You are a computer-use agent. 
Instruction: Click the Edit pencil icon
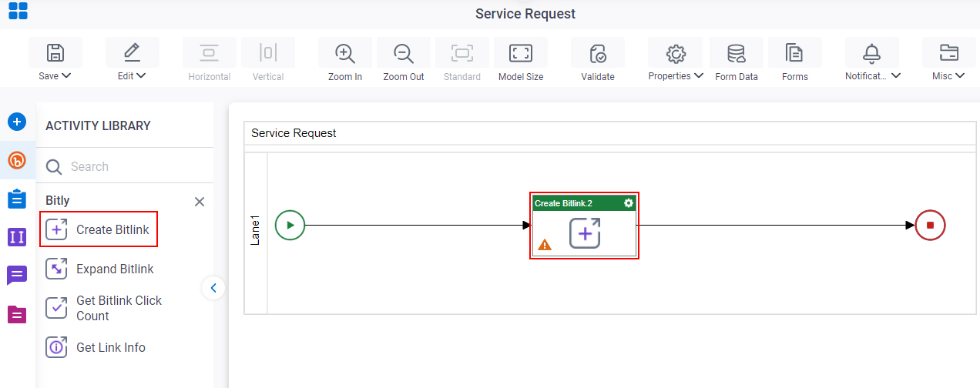point(133,52)
